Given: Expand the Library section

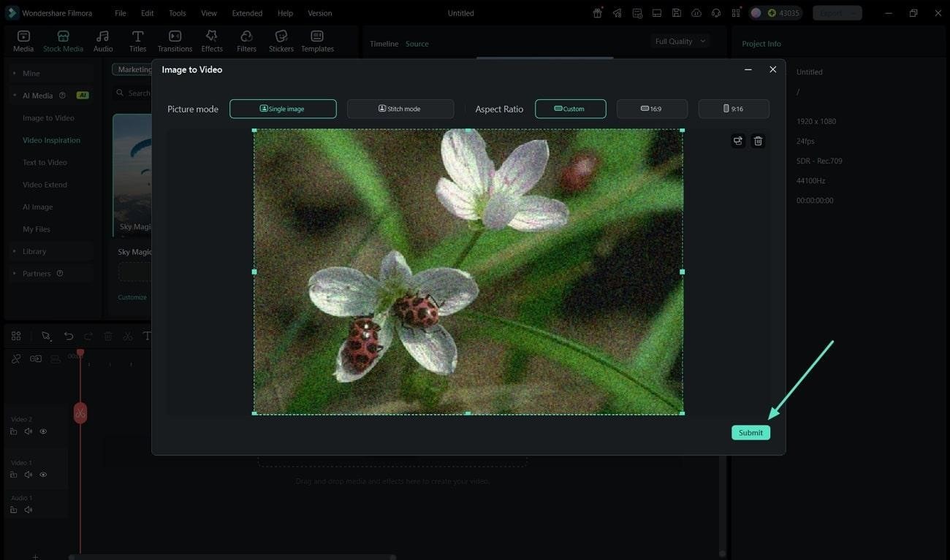Looking at the screenshot, I should (13, 250).
